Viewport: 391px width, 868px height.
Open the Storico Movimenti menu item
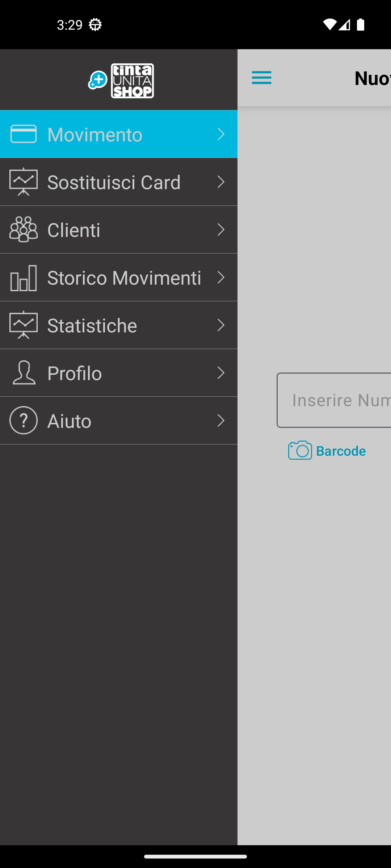tap(124, 278)
